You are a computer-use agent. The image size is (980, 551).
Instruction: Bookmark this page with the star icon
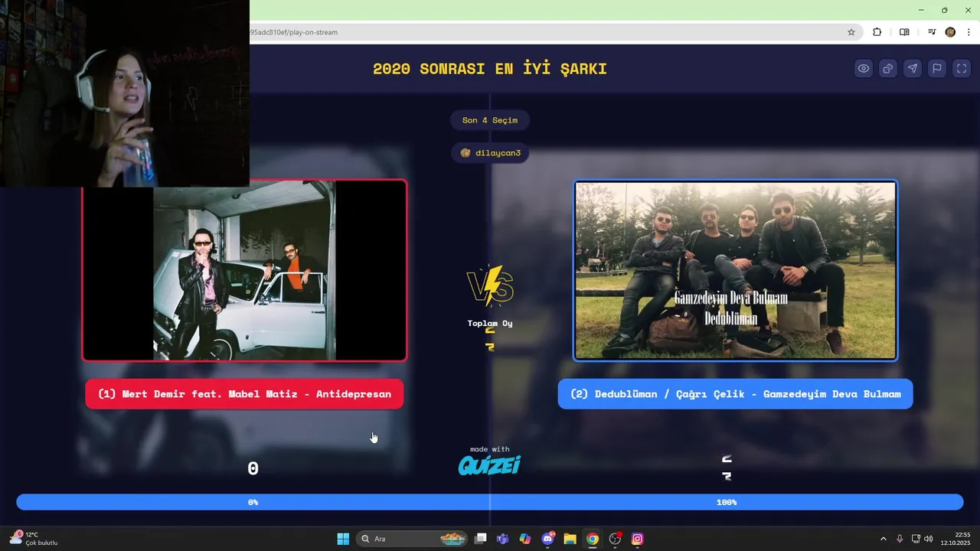tap(851, 32)
